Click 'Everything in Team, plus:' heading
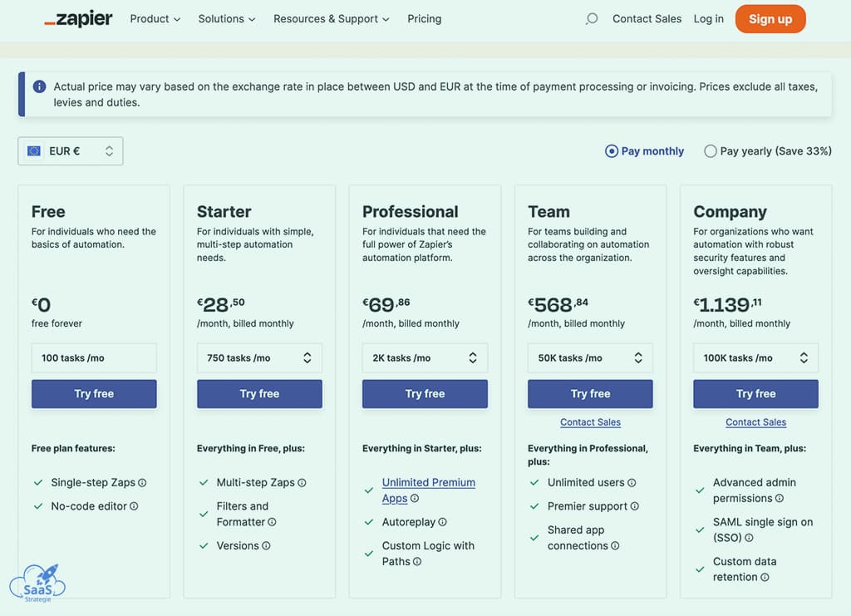Image resolution: width=851 pixels, height=616 pixels. tap(750, 448)
